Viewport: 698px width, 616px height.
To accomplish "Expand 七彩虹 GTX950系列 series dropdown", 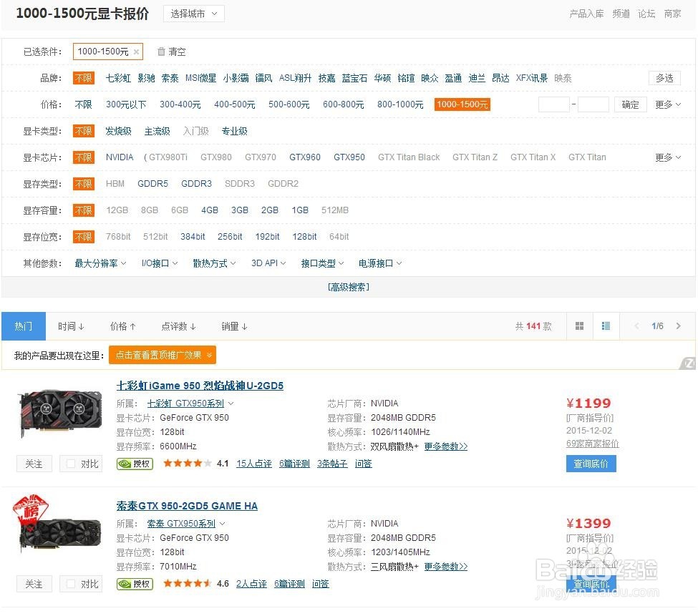I will [231, 404].
